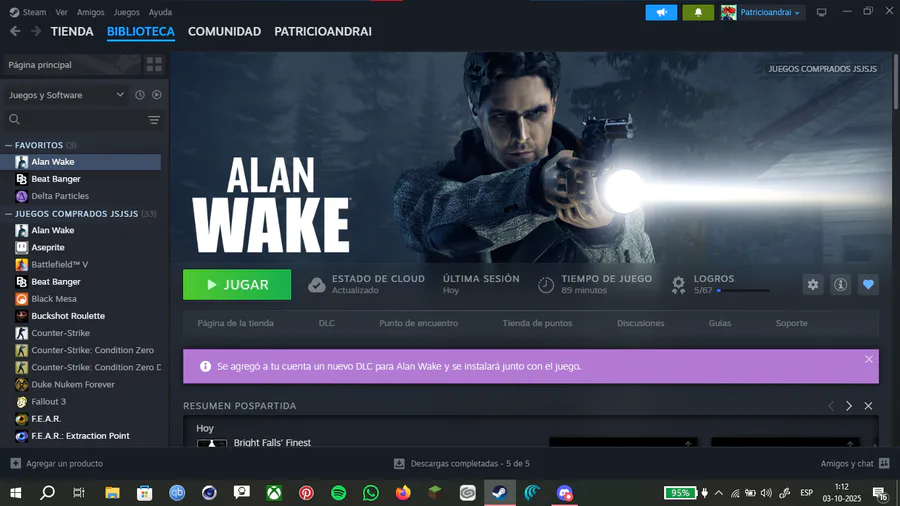Click the Logros achievements progress bar

(x=743, y=290)
